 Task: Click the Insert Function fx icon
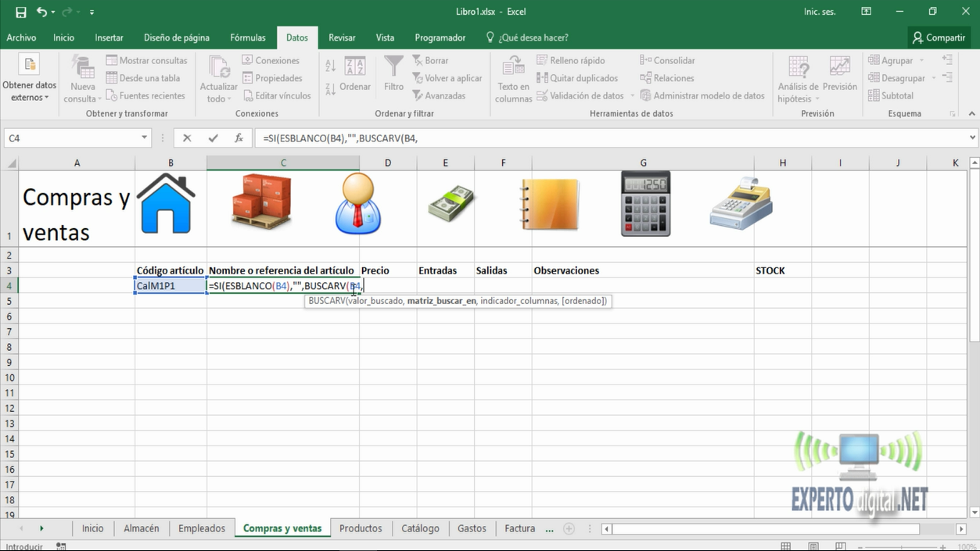click(x=239, y=138)
